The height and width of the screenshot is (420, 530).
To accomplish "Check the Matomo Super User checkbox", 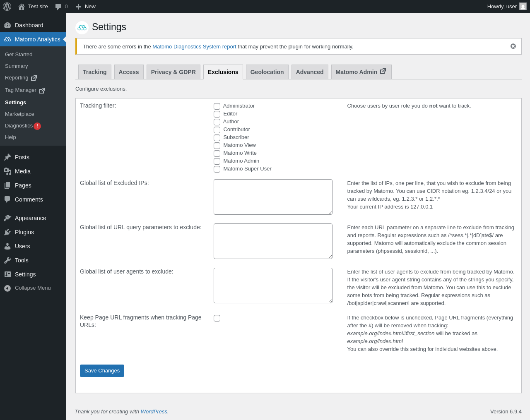I will (x=217, y=169).
